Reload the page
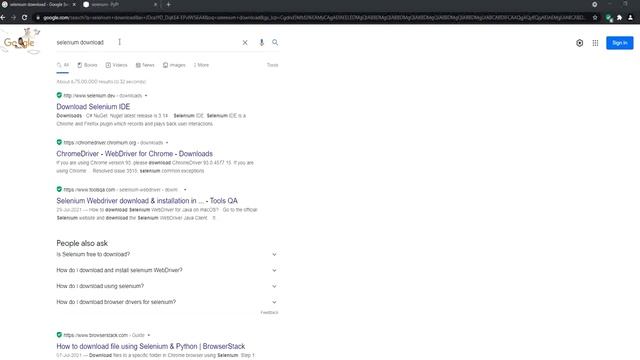The height and width of the screenshot is (360, 640). coord(24,18)
